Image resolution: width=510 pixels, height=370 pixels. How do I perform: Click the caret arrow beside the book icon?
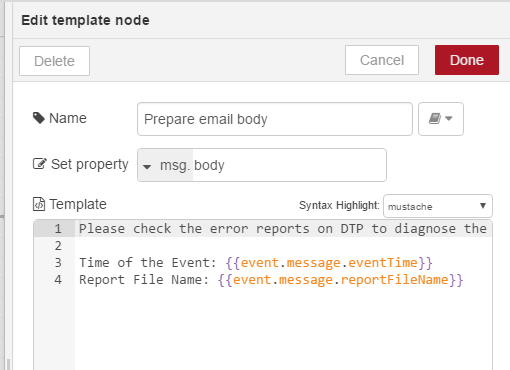(x=449, y=118)
